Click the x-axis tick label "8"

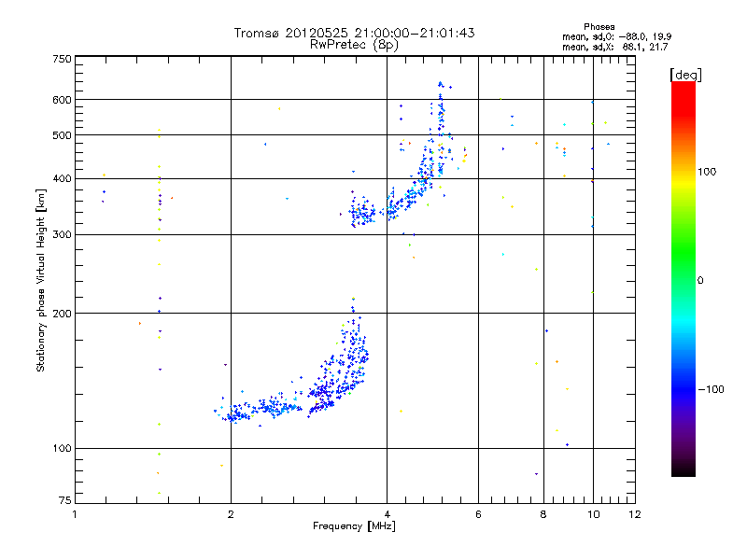click(x=543, y=514)
